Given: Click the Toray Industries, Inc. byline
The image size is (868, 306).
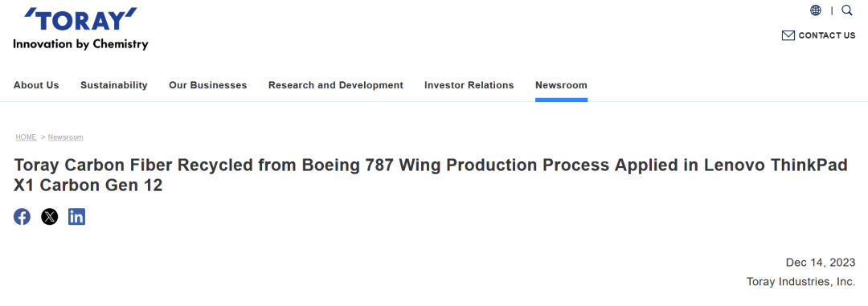Looking at the screenshot, I should 800,282.
